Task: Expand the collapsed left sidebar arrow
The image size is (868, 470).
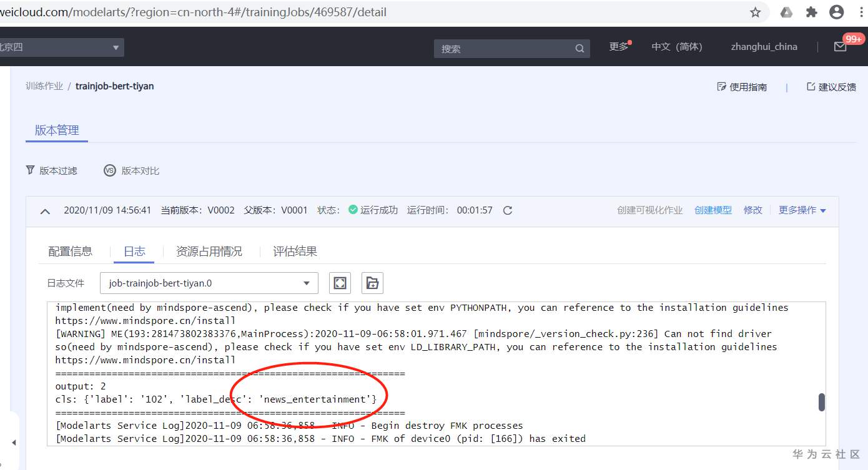Action: [x=14, y=443]
